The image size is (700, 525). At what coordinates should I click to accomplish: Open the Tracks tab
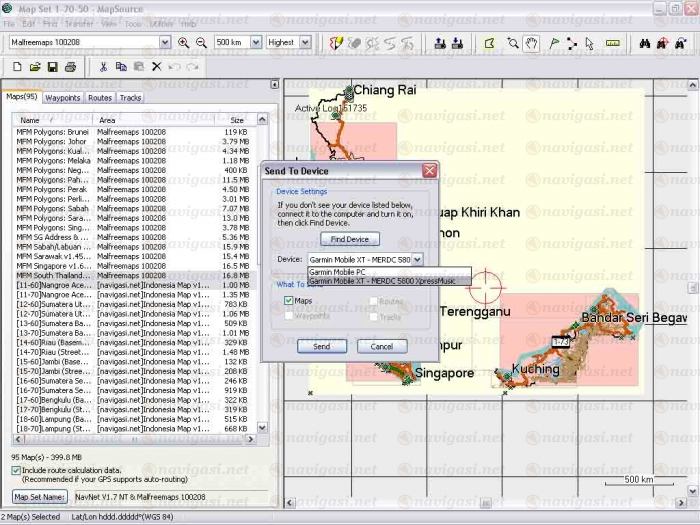point(130,98)
